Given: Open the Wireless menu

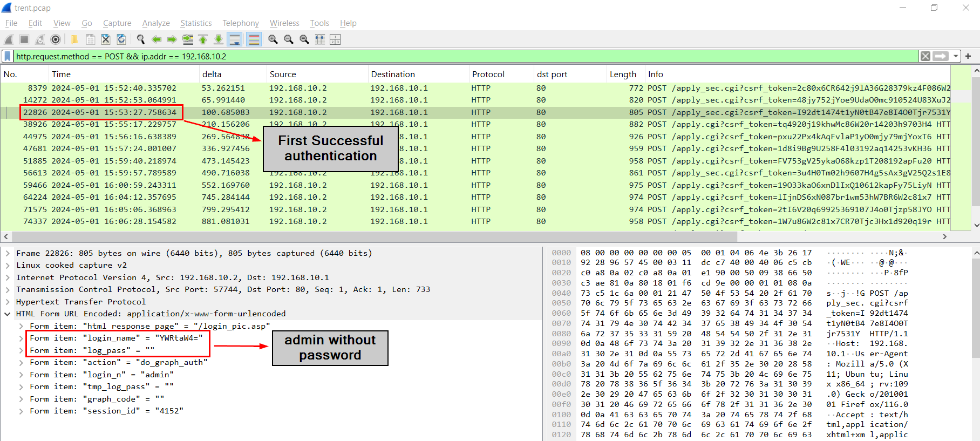Looking at the screenshot, I should [x=284, y=23].
